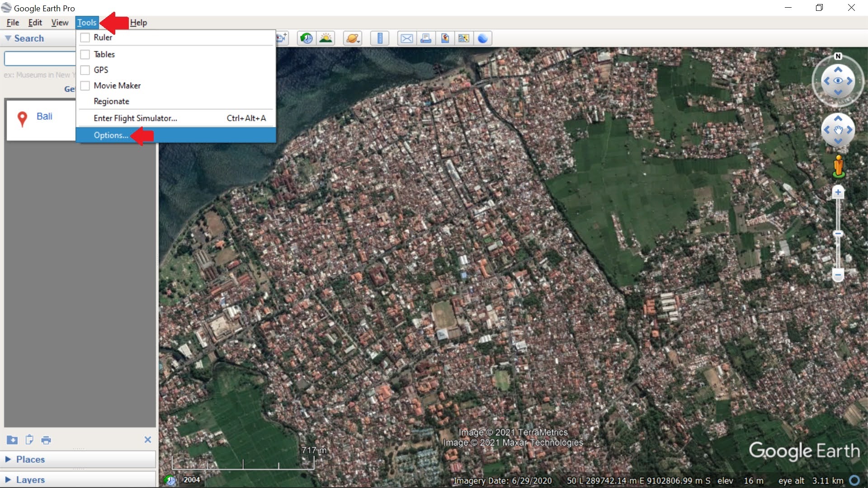Image resolution: width=868 pixels, height=488 pixels.
Task: Open Historical Imagery clock tool
Action: 306,38
